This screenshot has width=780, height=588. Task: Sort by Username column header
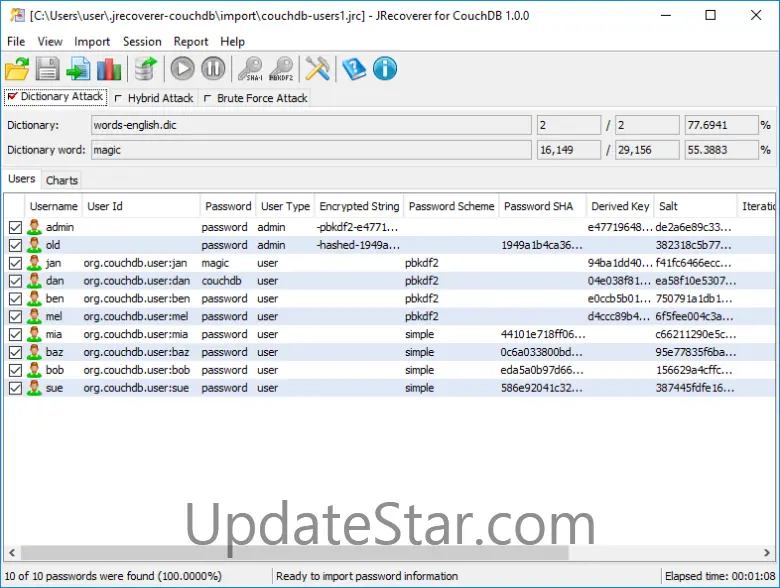coord(53,206)
